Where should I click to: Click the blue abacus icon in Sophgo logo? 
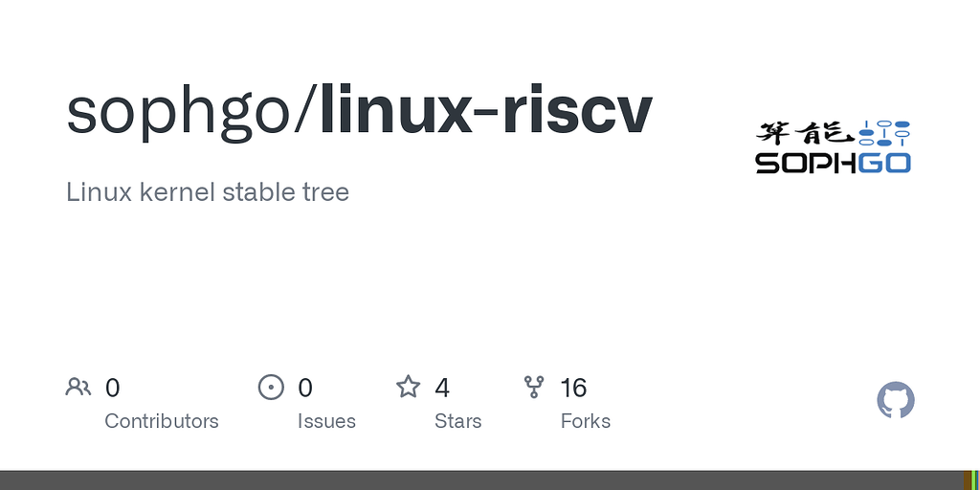coord(884,134)
